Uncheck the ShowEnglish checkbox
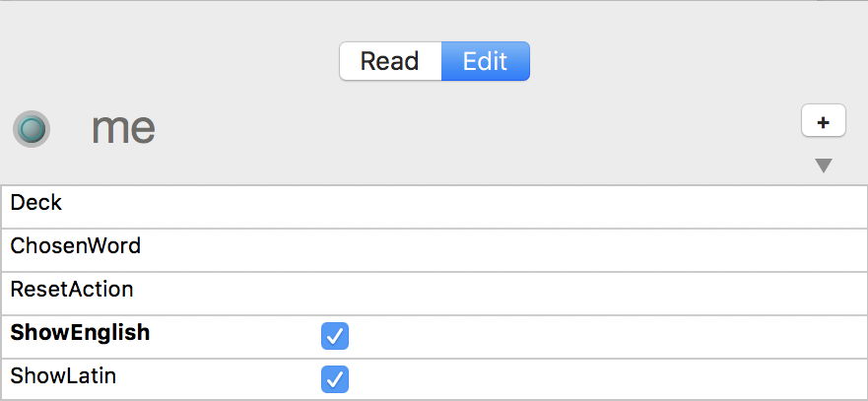This screenshot has height=401, width=868. click(x=335, y=336)
